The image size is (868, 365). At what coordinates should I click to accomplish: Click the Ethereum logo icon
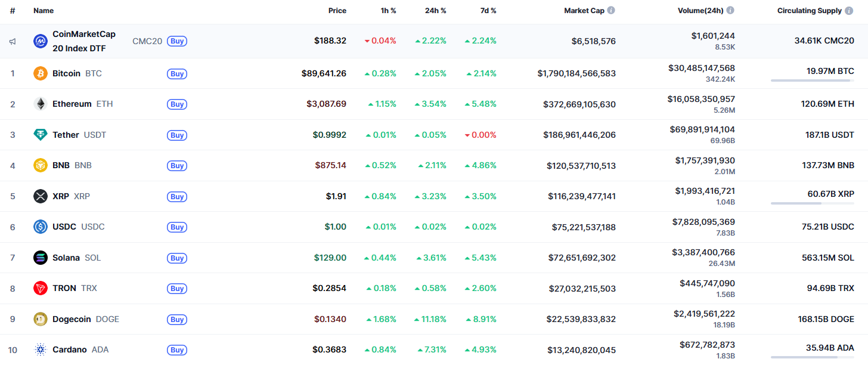41,104
